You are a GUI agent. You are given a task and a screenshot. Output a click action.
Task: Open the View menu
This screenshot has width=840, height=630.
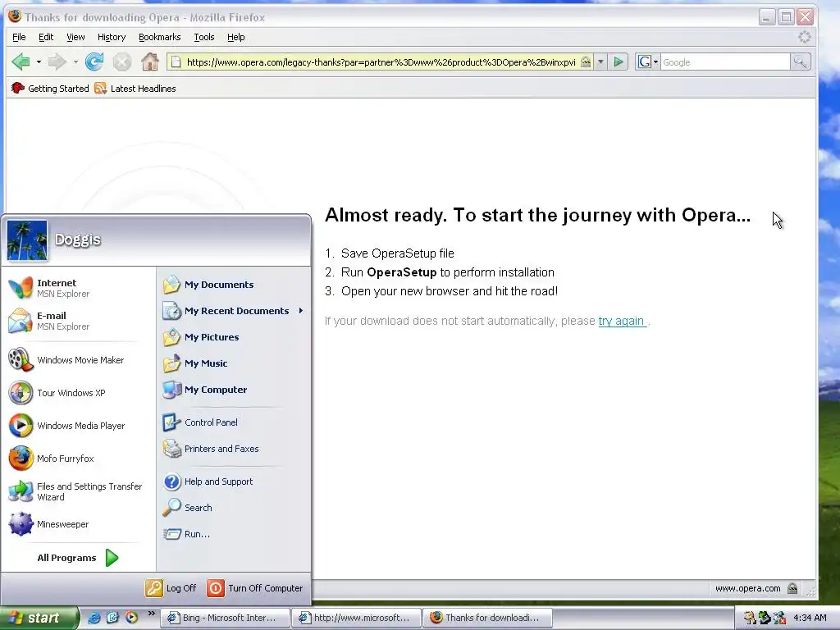[x=75, y=37]
